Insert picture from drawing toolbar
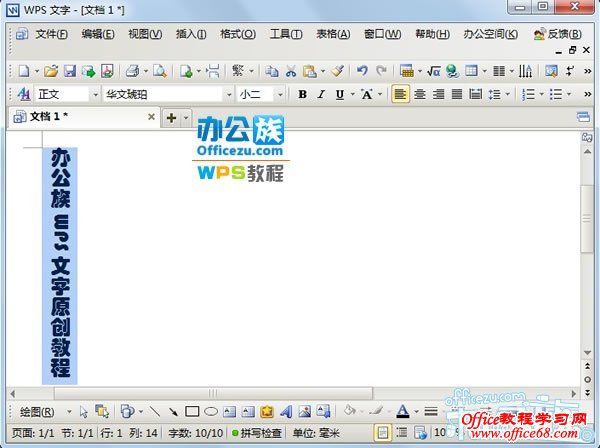Image resolution: width=600 pixels, height=448 pixels. tap(305, 412)
